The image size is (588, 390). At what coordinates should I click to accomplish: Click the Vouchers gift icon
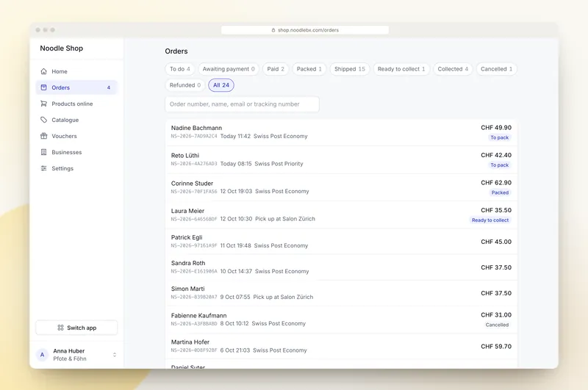pos(44,136)
